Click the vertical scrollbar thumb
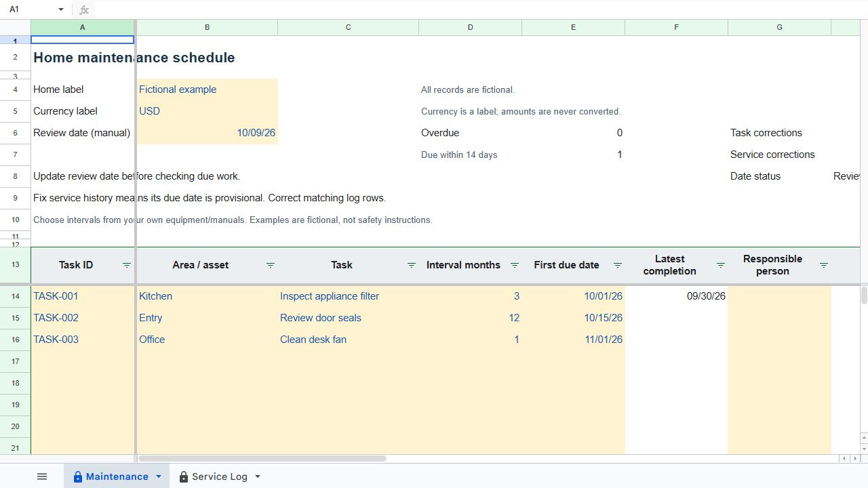 click(x=864, y=296)
